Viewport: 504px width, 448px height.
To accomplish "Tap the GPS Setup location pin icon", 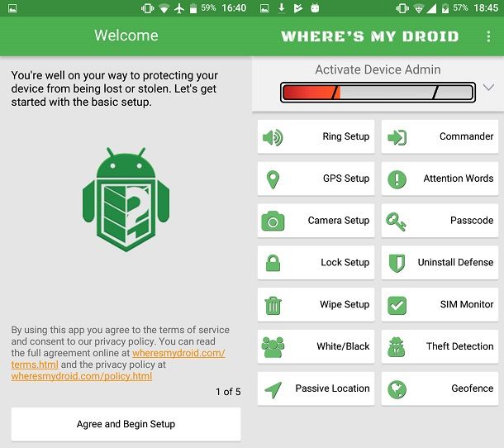I will 273,179.
